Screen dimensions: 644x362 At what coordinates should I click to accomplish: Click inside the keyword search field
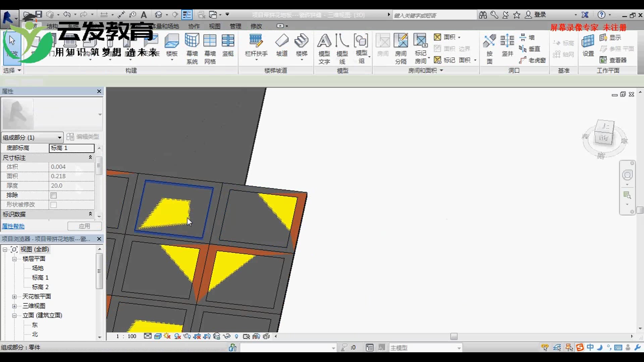pyautogui.click(x=434, y=15)
